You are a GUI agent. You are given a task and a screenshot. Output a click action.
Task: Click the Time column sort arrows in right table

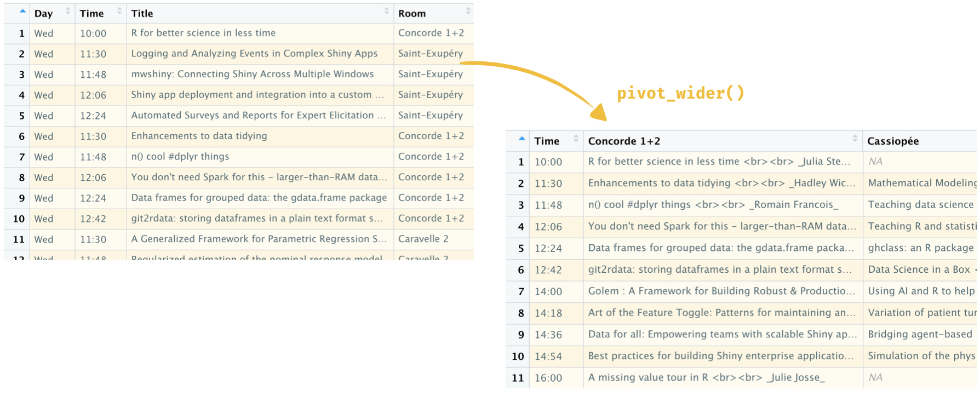[x=576, y=139]
